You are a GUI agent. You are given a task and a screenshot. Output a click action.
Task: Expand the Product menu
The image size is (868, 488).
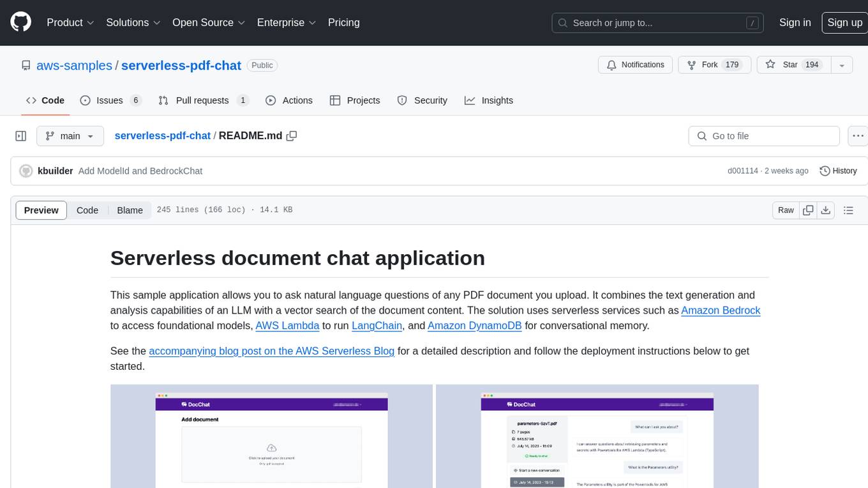pos(70,22)
